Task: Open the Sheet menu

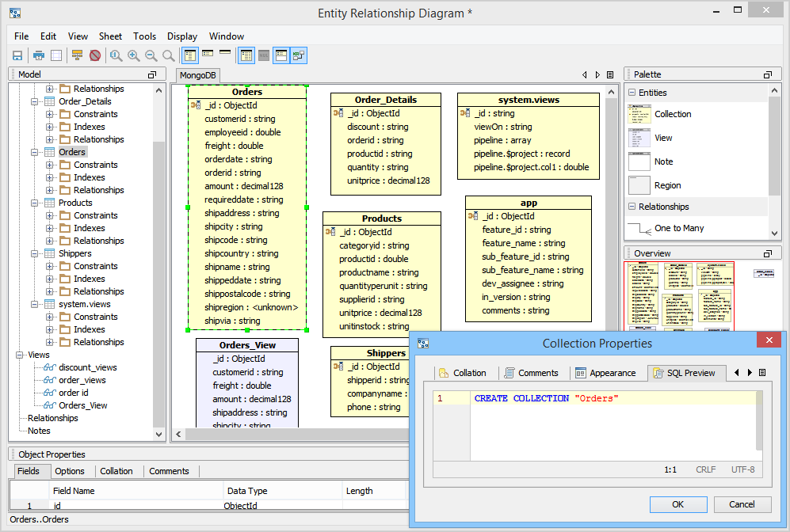Action: click(x=110, y=36)
